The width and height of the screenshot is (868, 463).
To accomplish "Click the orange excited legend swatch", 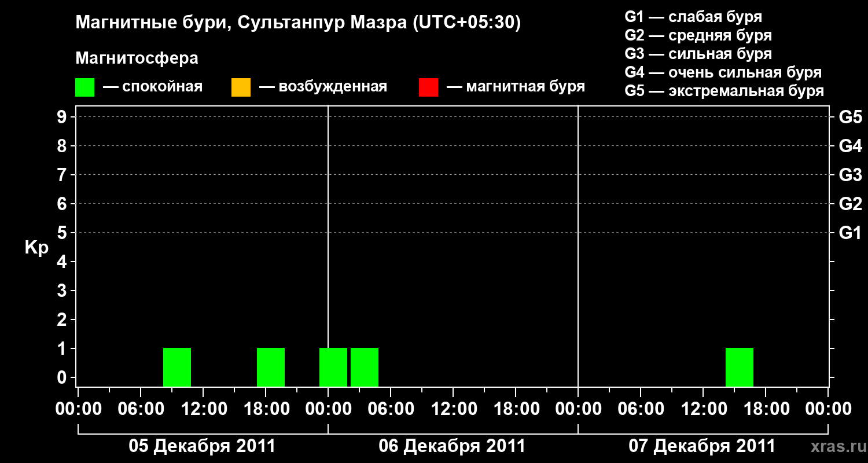I will point(241,87).
